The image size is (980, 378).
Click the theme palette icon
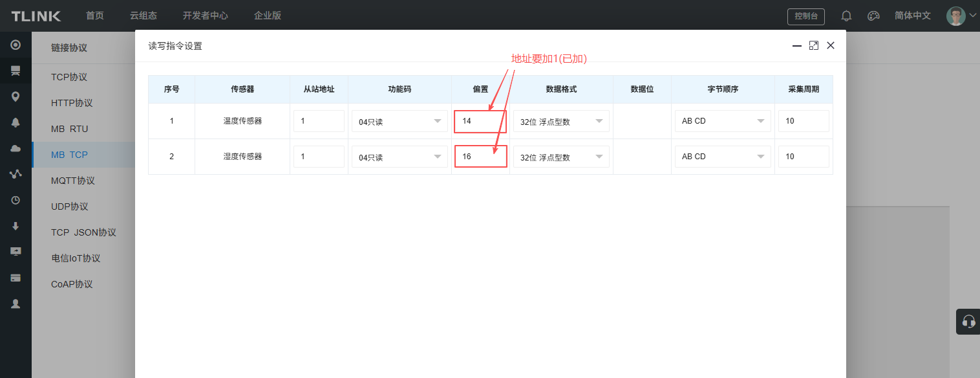[873, 16]
